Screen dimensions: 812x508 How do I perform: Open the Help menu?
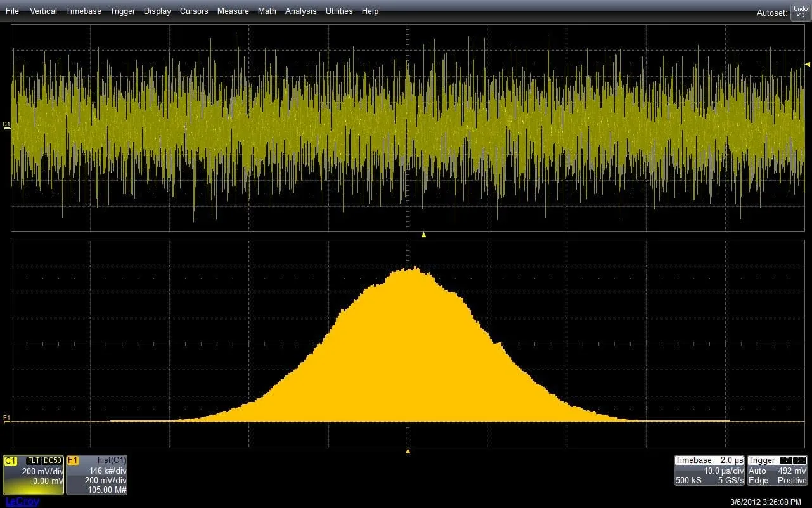tap(370, 11)
